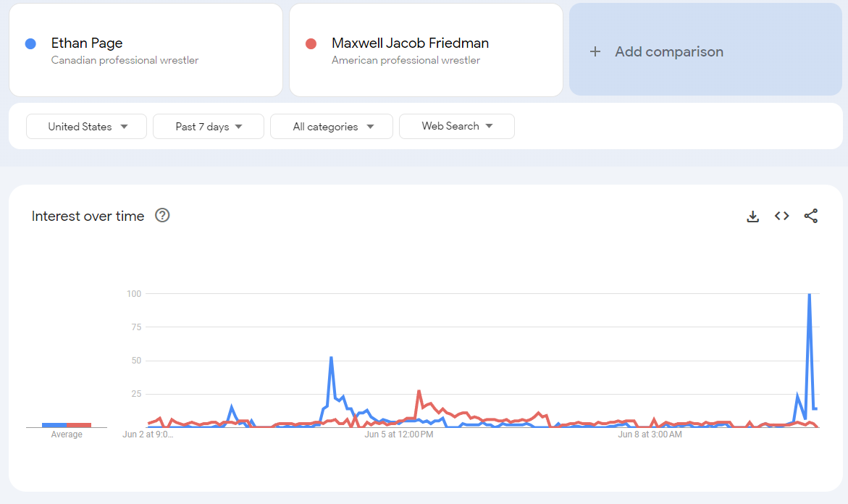
Task: Download the Interest over time chart data
Action: click(x=753, y=216)
